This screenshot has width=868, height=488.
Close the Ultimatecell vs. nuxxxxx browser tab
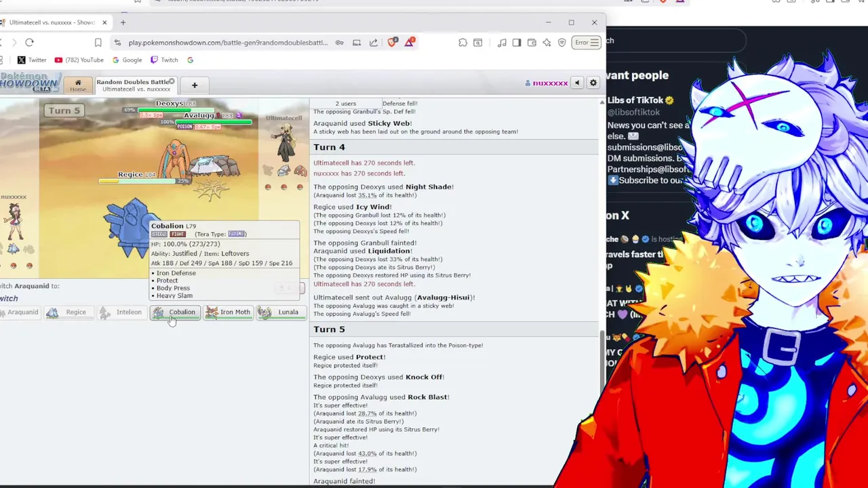[x=104, y=22]
